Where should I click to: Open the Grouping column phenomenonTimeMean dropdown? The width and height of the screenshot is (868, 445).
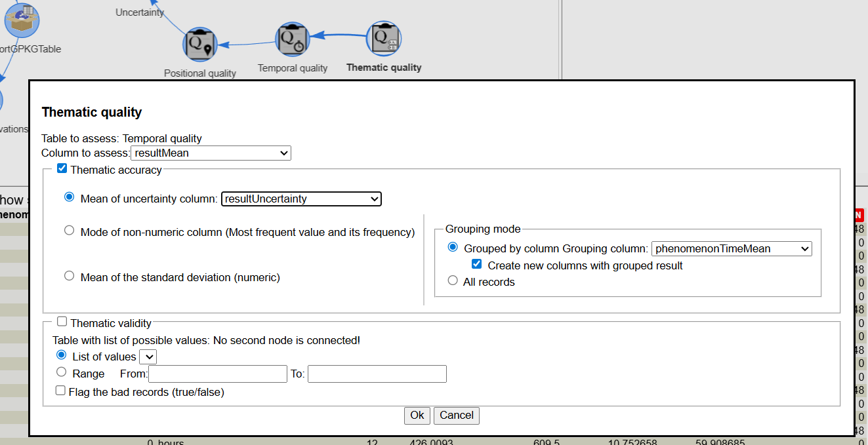point(731,248)
